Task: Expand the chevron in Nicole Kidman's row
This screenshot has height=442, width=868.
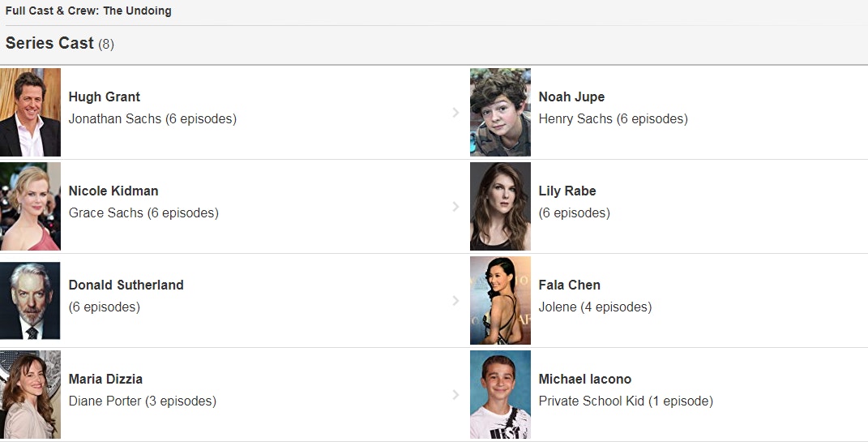Action: [x=455, y=207]
